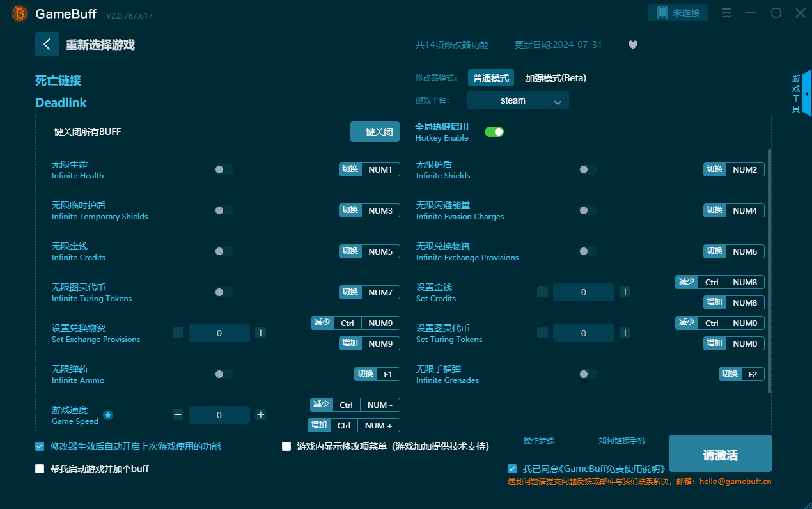
Task: Click F2 hotkey for Infinite Grenades
Action: 753,374
